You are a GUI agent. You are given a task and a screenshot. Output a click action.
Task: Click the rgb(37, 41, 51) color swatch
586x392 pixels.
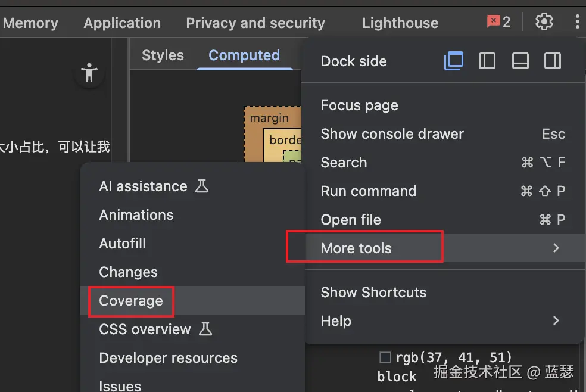click(385, 357)
